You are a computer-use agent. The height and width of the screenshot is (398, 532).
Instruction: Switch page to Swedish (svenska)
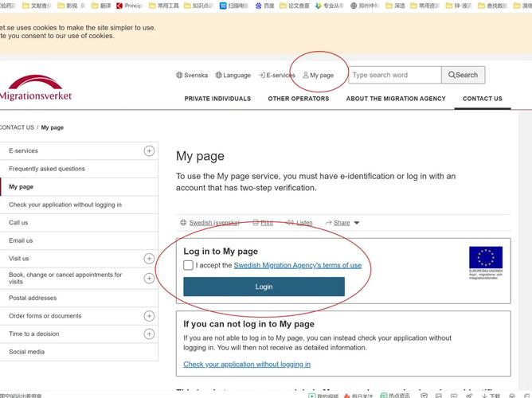(213, 223)
